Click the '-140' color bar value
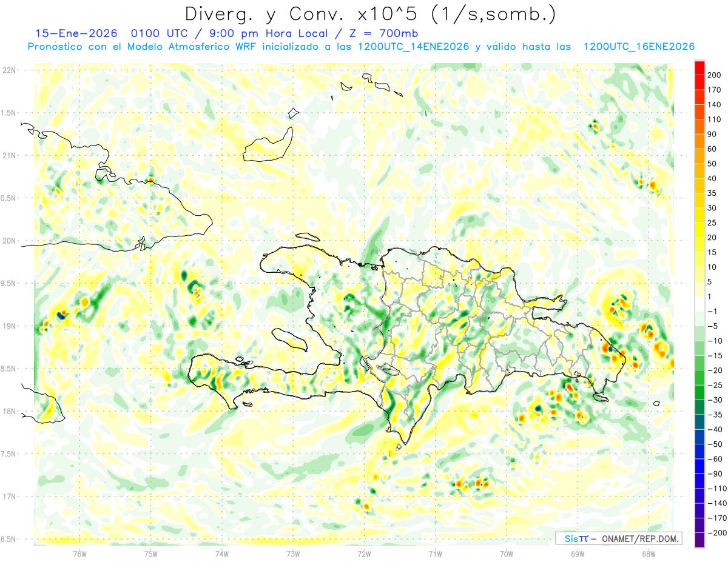This screenshot has width=728, height=562. (x=717, y=503)
